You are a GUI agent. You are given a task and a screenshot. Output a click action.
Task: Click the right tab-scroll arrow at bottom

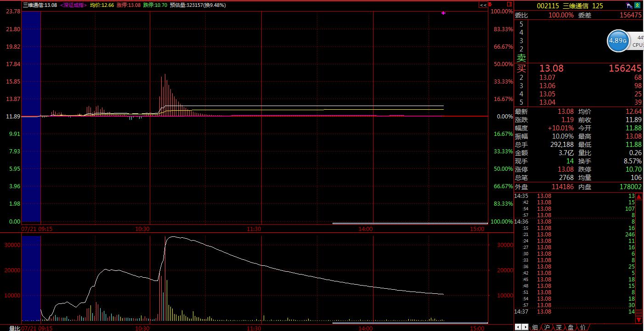pos(525,327)
